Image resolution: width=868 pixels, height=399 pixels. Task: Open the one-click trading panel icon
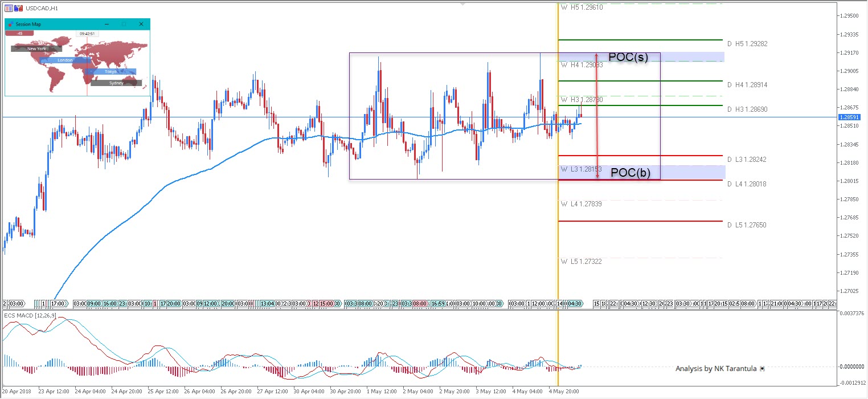pyautogui.click(x=9, y=9)
